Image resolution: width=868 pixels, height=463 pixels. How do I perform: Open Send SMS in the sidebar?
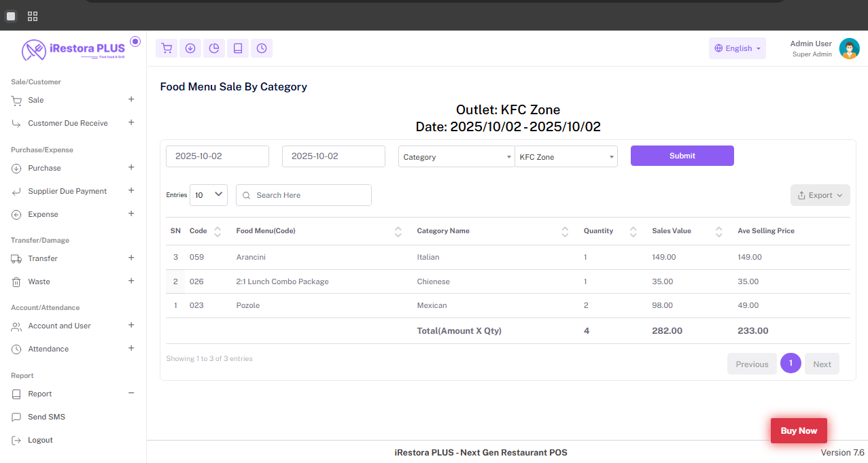tap(46, 417)
